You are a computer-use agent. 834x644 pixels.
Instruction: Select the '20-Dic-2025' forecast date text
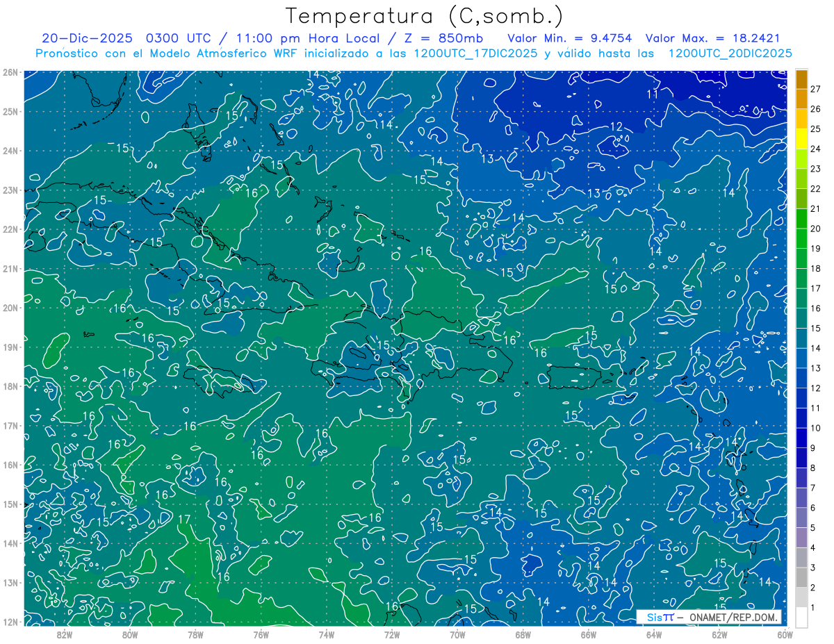[89, 38]
